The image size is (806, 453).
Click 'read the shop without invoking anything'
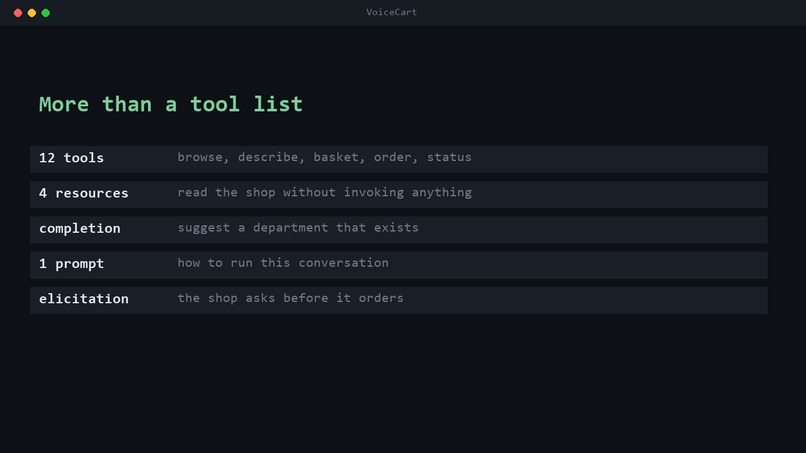324,192
